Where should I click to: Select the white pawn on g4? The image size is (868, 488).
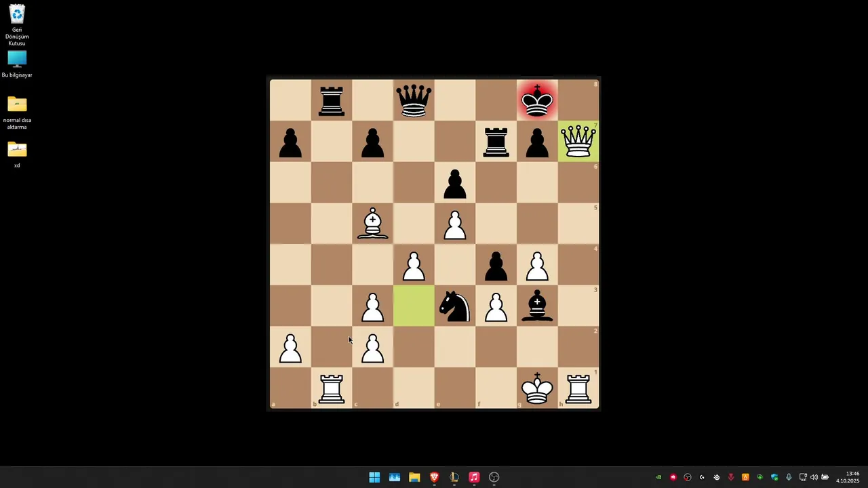click(x=537, y=266)
